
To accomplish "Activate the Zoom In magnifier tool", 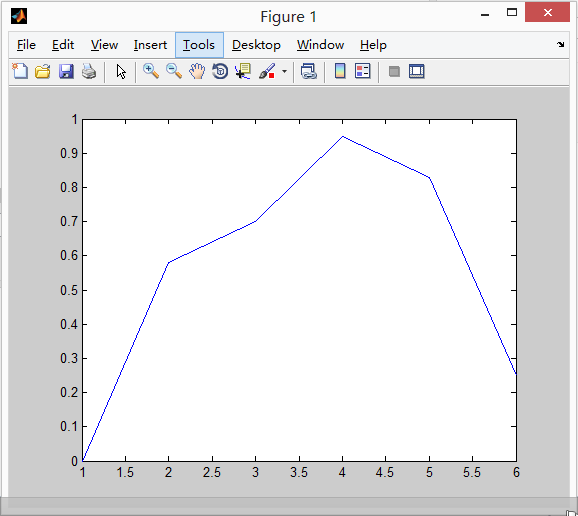I will [x=151, y=71].
